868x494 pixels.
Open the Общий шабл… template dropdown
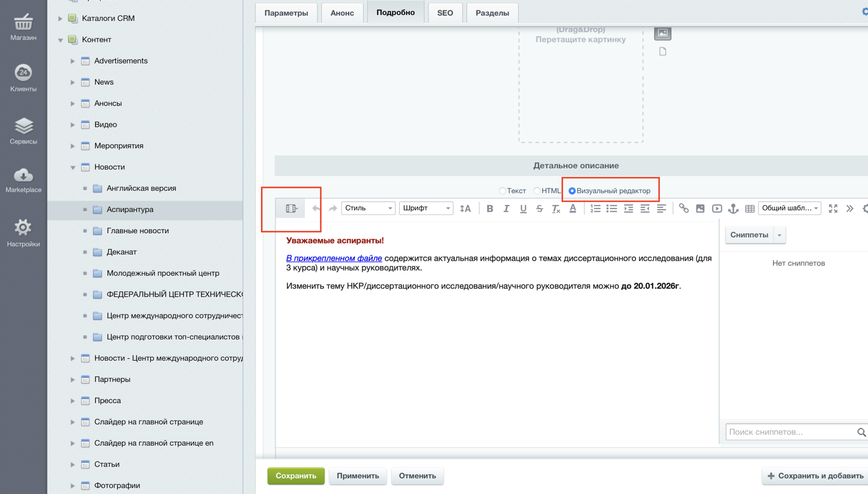point(789,208)
